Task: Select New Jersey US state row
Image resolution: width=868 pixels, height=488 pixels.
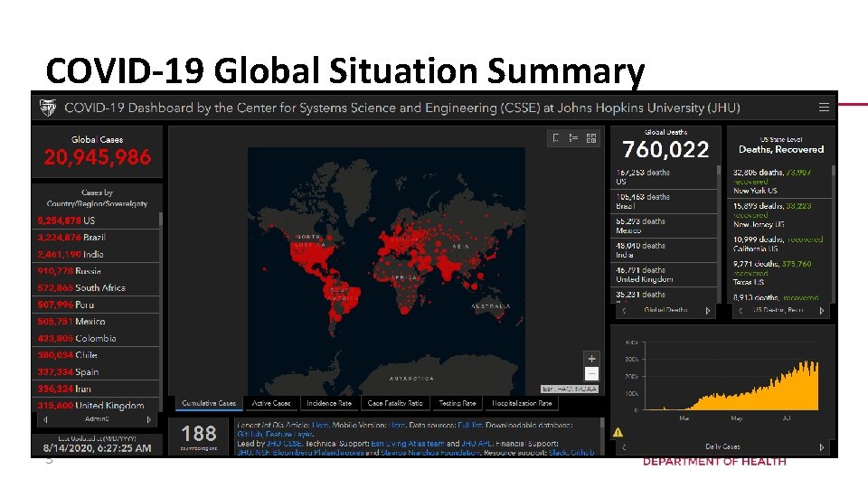Action: pyautogui.click(x=779, y=215)
